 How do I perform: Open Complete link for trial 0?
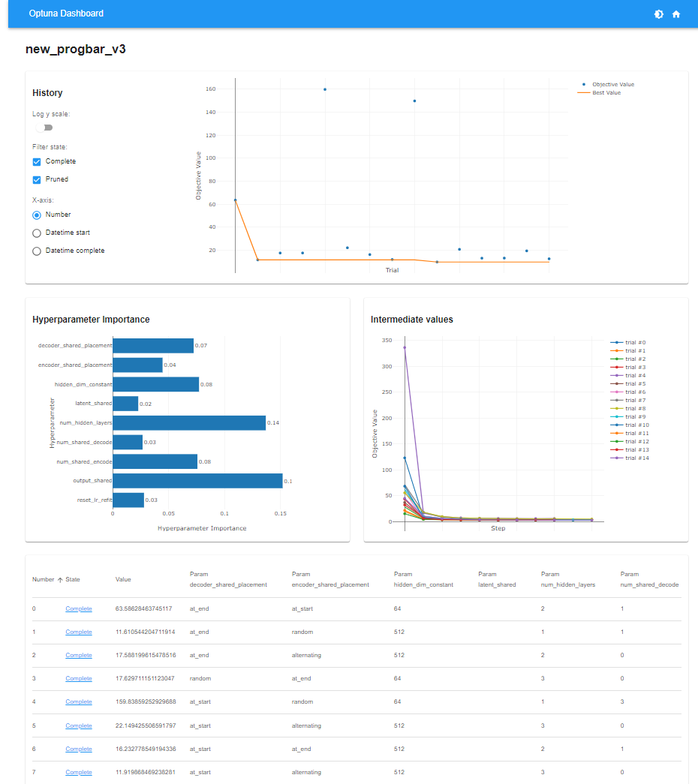(x=79, y=608)
